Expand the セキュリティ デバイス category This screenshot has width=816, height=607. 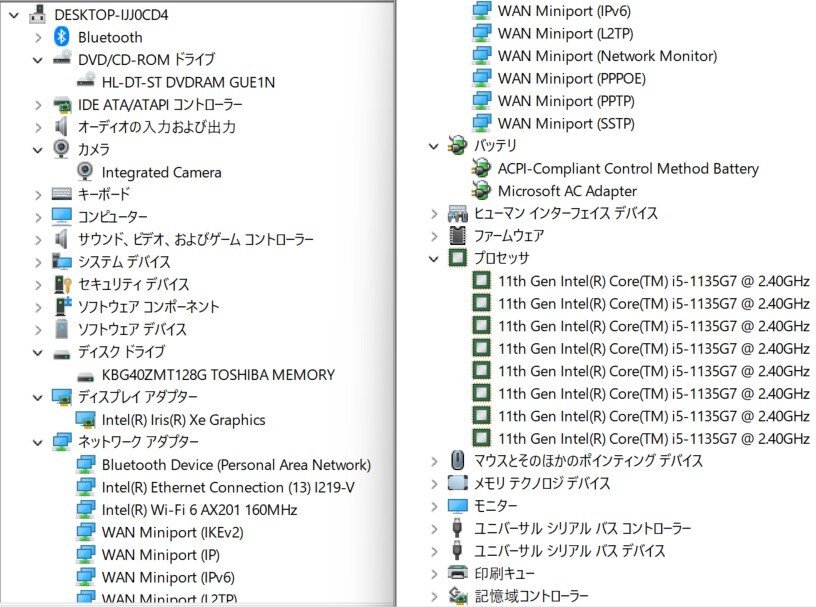tap(38, 285)
